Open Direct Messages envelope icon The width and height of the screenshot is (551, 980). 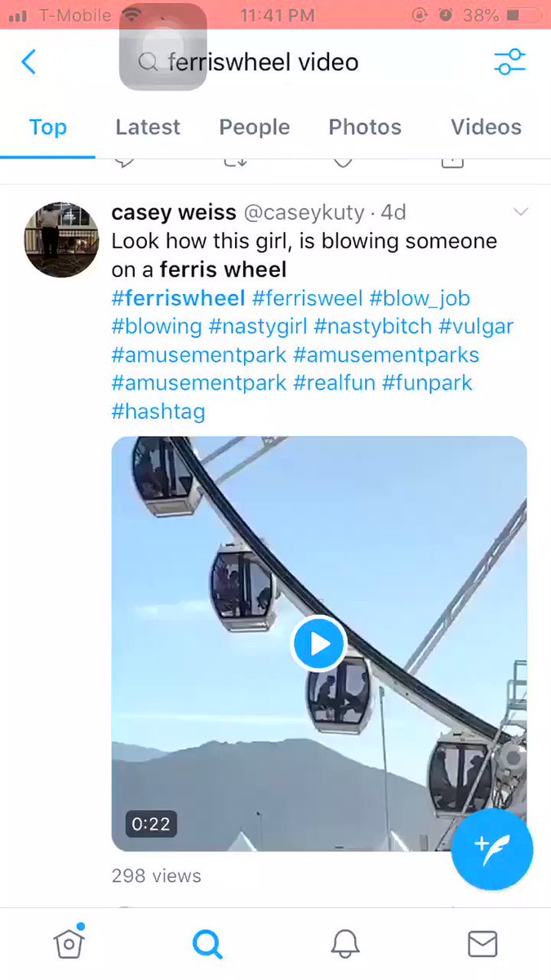(x=482, y=943)
